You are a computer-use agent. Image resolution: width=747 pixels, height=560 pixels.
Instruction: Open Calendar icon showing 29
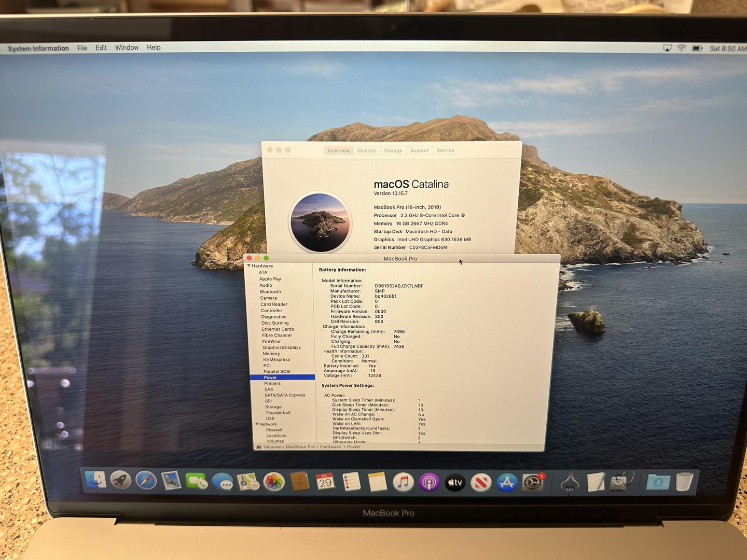[x=325, y=482]
